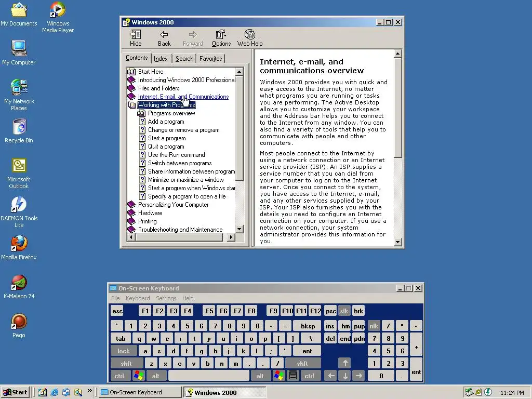Open the Start Here topic

151,72
